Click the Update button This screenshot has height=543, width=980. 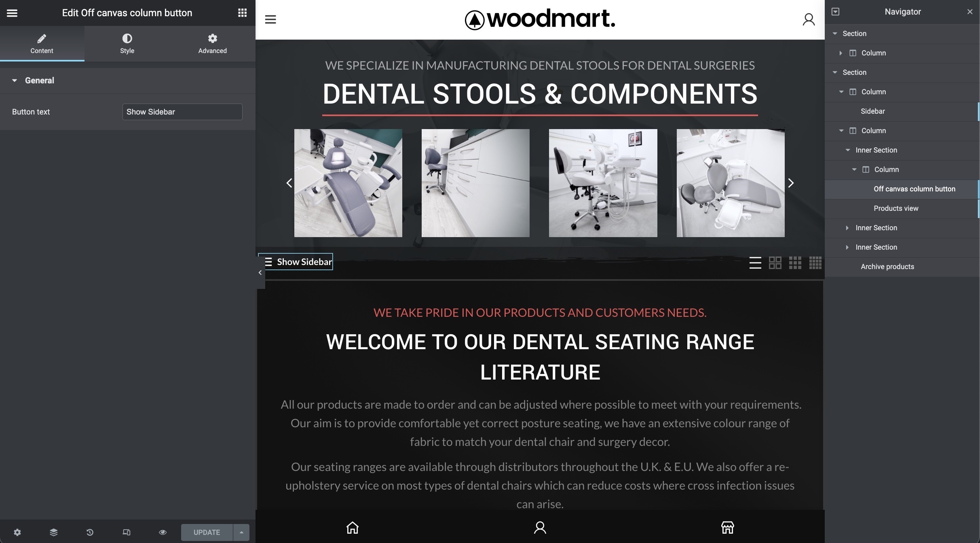coord(207,532)
